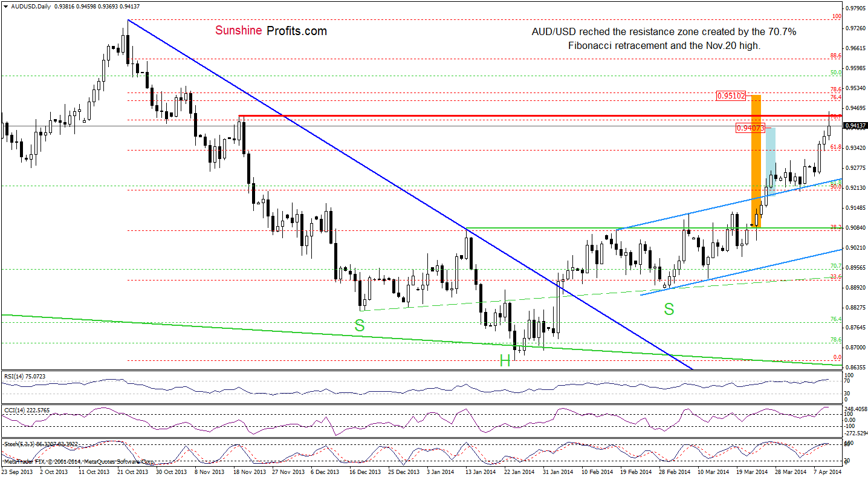Click the 0.94073 price target label
This screenshot has height=477, width=868.
pyautogui.click(x=751, y=128)
